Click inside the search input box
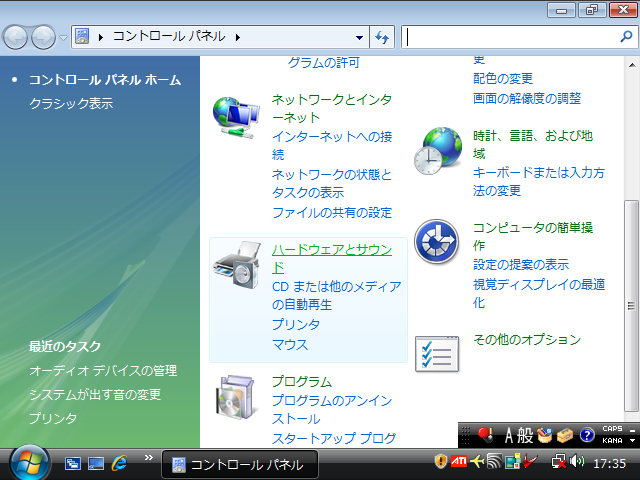The image size is (640, 480). [512, 37]
